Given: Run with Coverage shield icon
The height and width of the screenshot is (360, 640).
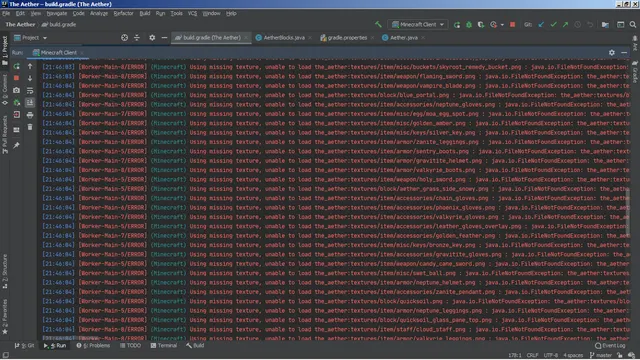Looking at the screenshot, I should [x=481, y=25].
